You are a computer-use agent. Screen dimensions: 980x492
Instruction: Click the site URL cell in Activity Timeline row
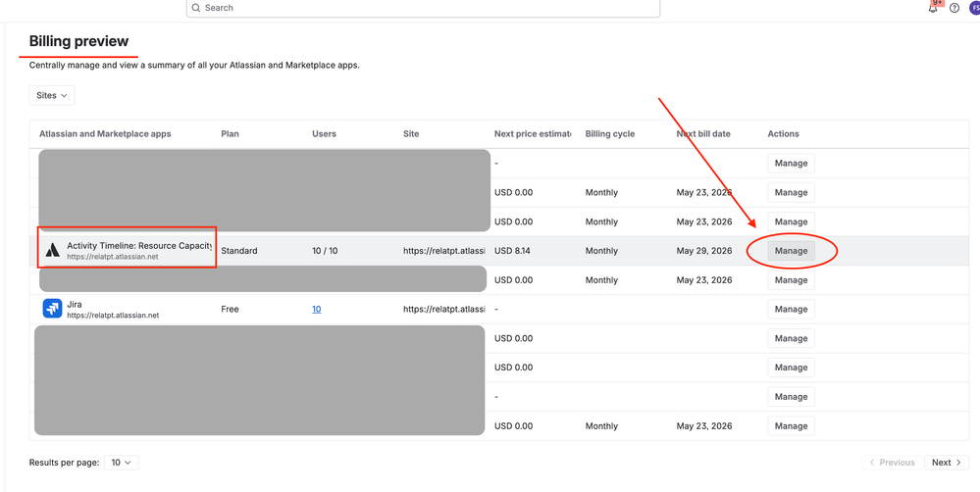click(444, 251)
